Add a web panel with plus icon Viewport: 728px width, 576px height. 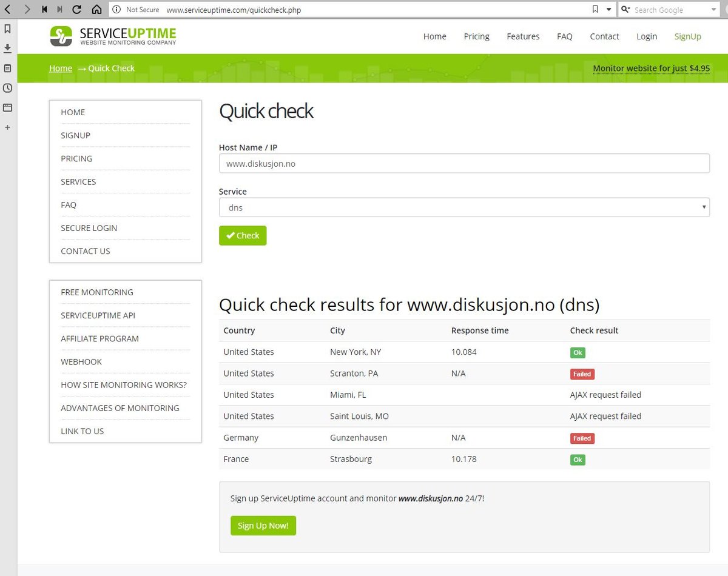click(x=8, y=127)
